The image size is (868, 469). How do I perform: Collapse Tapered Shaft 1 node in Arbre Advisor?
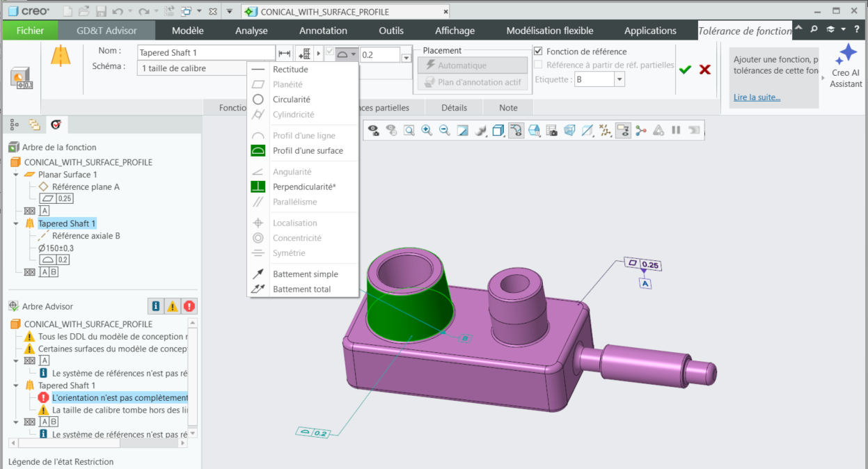(x=17, y=385)
